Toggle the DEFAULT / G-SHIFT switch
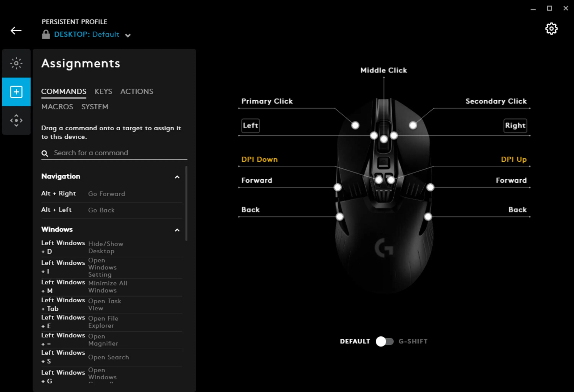 click(x=385, y=341)
